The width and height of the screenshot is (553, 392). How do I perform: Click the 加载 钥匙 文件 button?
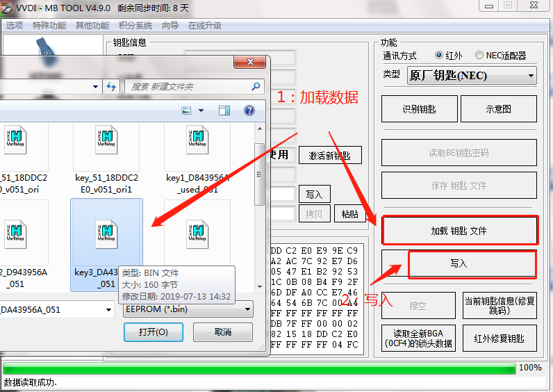pos(459,230)
